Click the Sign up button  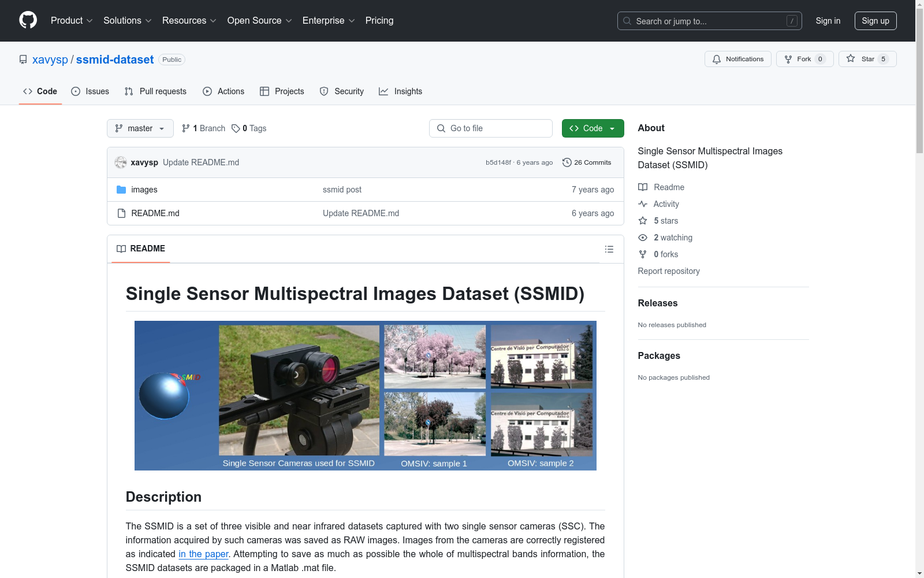[875, 21]
